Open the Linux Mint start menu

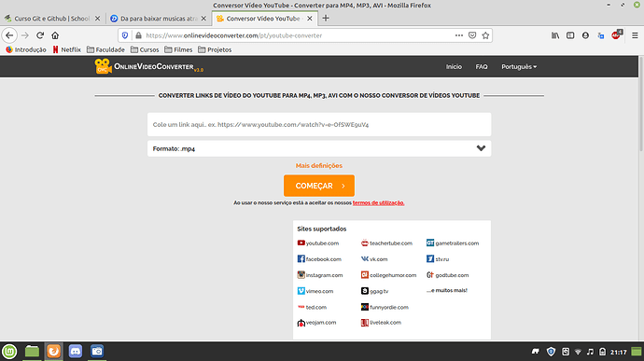[9, 352]
